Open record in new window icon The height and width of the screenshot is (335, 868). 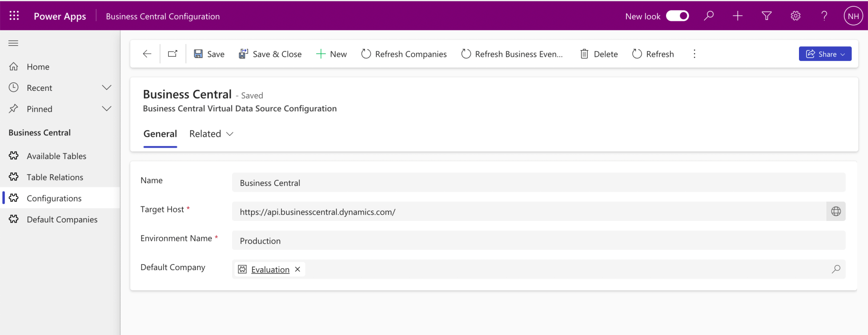click(173, 54)
